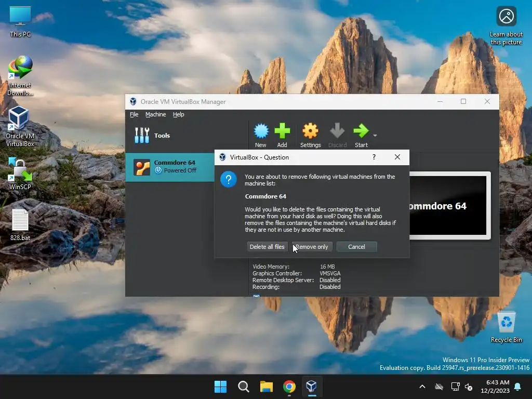Maximize the VirtualBox Manager window
This screenshot has height=399, width=532.
pyautogui.click(x=463, y=101)
